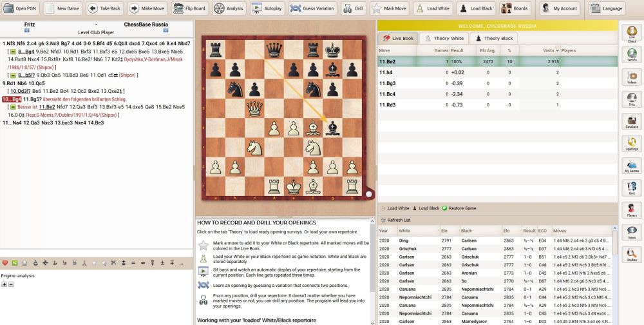Collapse the 8...b5 variation line
Viewport: 644px width, 325px height.
tap(13, 75)
